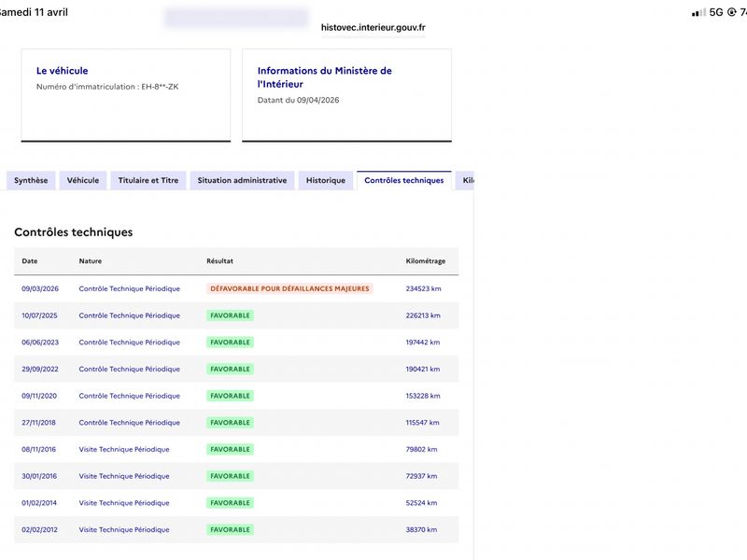Click Visite Technique Périodique in the 01/02/2014 row

[124, 503]
